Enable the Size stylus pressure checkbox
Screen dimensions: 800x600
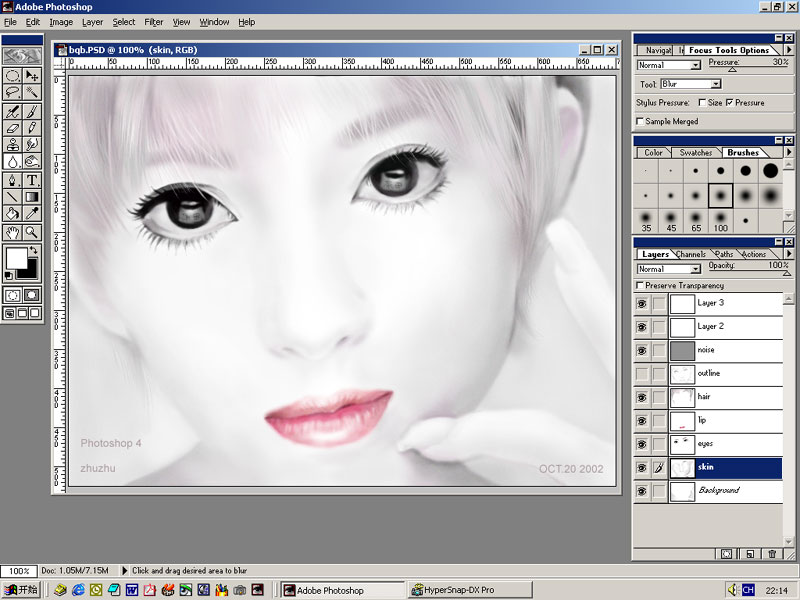tap(702, 103)
